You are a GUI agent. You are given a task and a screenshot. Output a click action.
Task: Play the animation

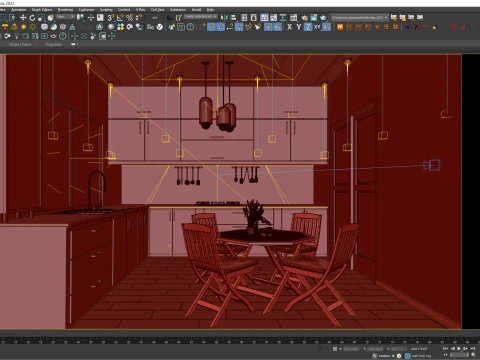tap(459, 349)
